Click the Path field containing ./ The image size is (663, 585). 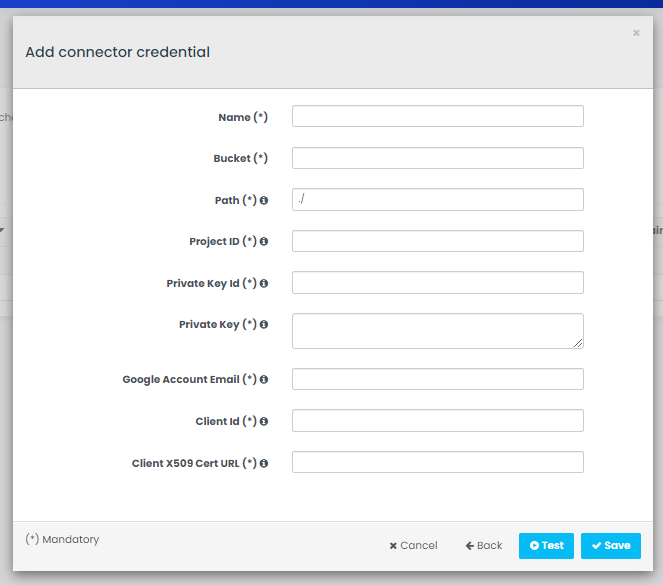pos(437,200)
